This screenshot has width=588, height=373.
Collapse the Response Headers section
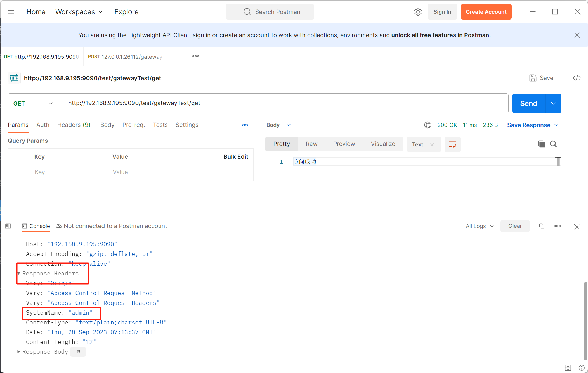tap(19, 274)
